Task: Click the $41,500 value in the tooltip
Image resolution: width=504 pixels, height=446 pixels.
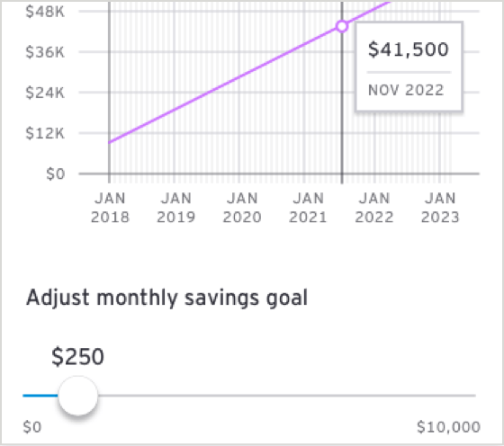Action: click(x=409, y=49)
